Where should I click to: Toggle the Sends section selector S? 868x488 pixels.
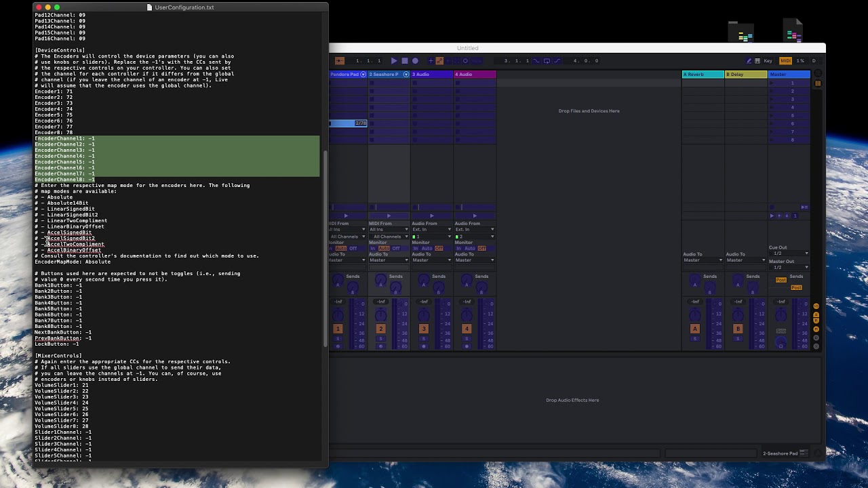pyautogui.click(x=816, y=314)
